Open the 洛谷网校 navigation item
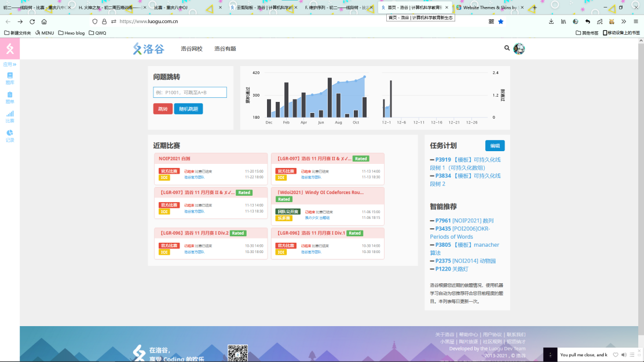The width and height of the screenshot is (644, 362). pyautogui.click(x=191, y=49)
